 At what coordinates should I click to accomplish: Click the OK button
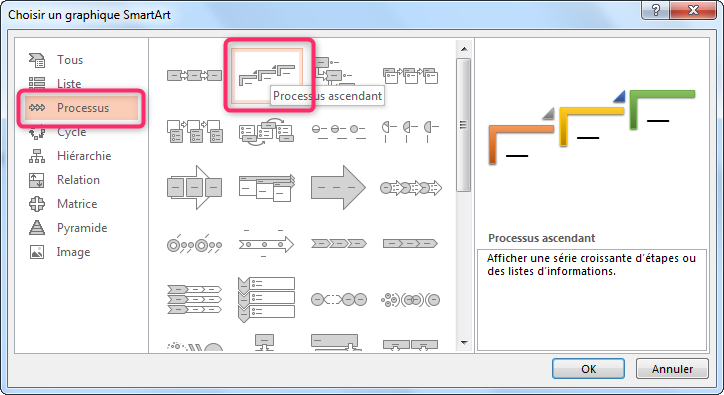[588, 369]
